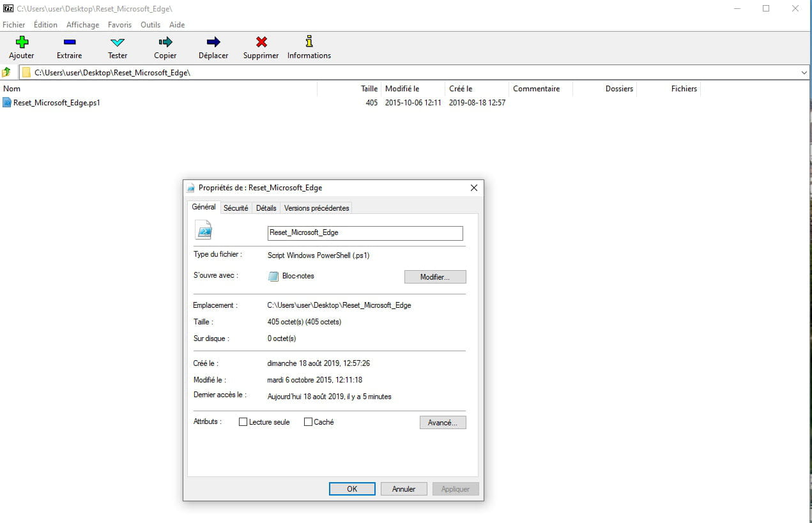Click the text dimanche 18 août 2019, 12:57:26

[x=318, y=363]
